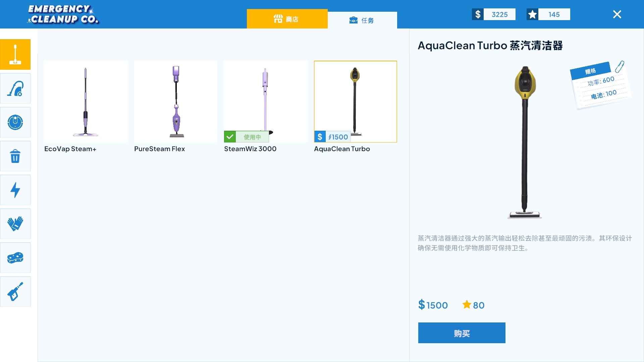The image size is (644, 362).
Task: Close the shop window with X
Action: [x=617, y=14]
